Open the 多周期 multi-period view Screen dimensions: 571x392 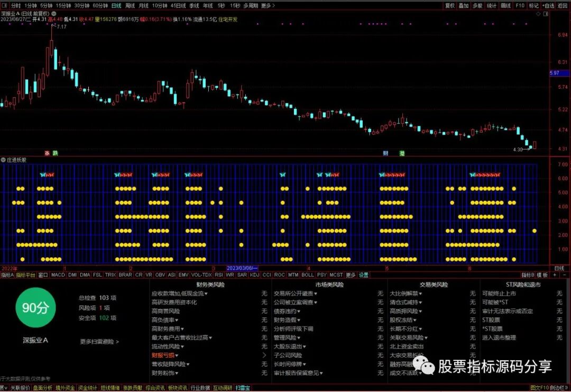coord(251,5)
